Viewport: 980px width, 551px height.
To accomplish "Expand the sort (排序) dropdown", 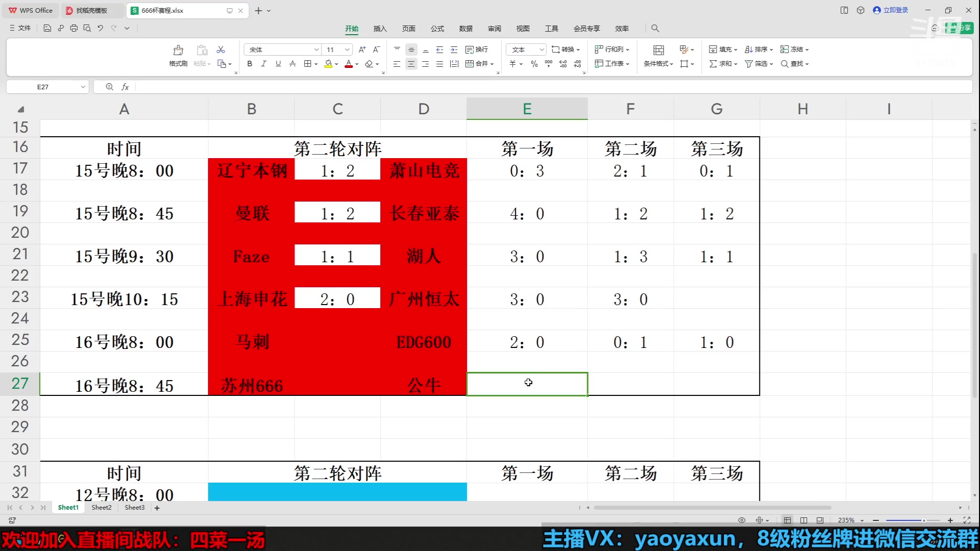I will (771, 49).
